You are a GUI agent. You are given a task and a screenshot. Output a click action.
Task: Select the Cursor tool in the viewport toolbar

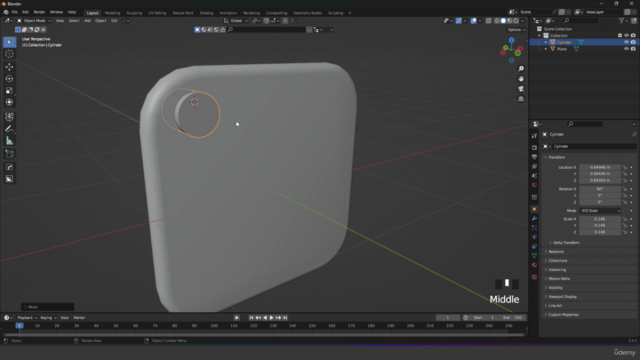[9, 54]
